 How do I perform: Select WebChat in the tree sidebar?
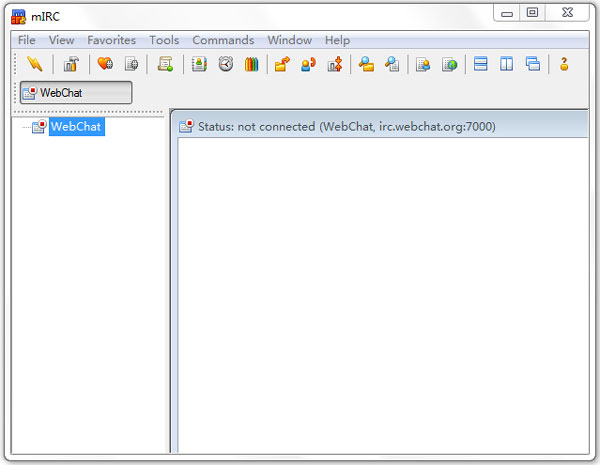click(76, 127)
